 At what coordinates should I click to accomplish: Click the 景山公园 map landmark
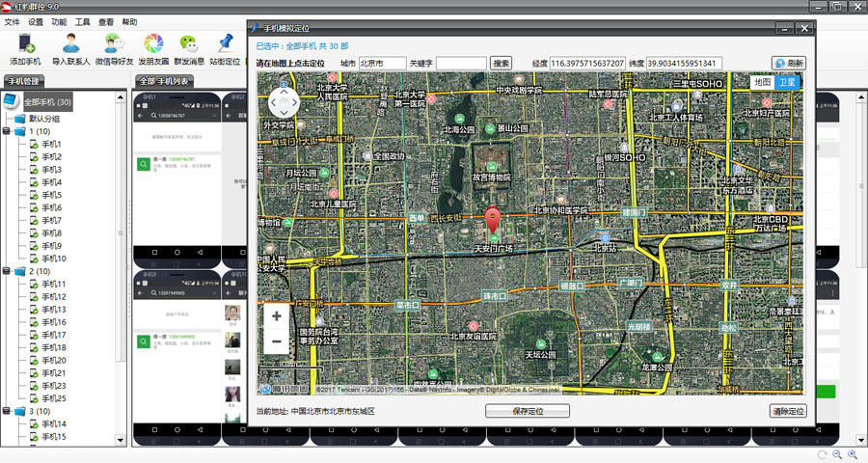pyautogui.click(x=507, y=128)
